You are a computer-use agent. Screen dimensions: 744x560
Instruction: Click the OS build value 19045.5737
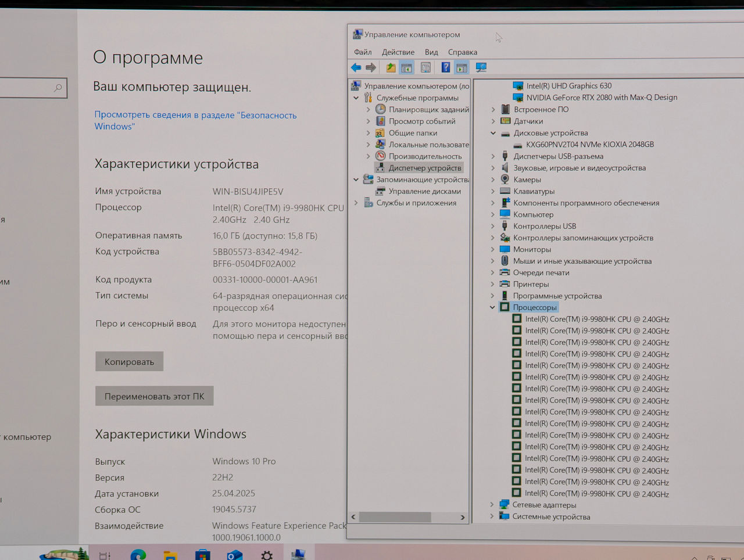234,509
